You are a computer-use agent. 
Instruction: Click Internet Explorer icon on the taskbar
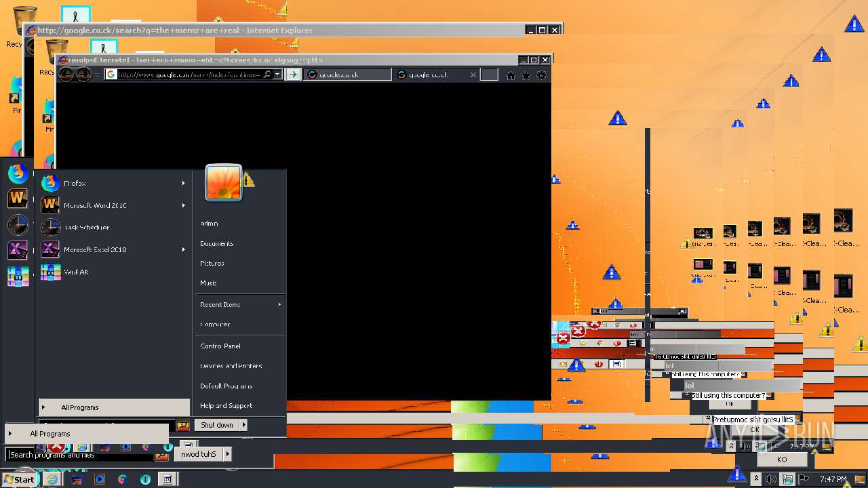pos(52,479)
